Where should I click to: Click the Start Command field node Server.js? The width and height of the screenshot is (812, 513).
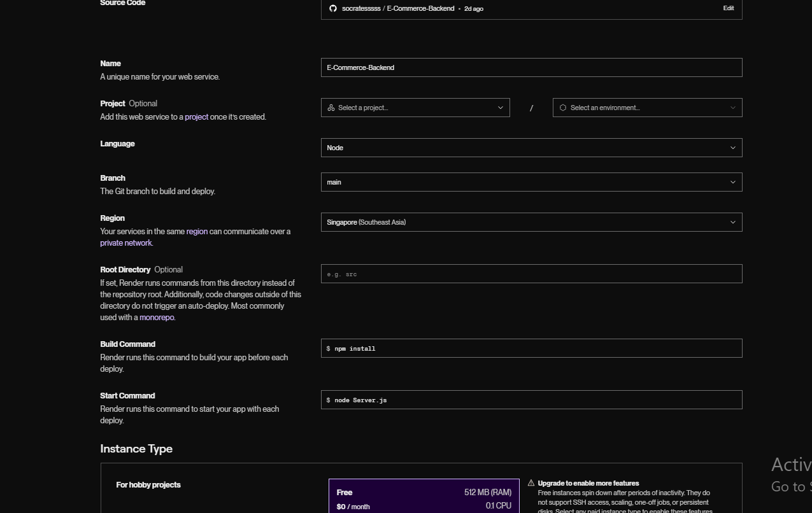pos(531,400)
